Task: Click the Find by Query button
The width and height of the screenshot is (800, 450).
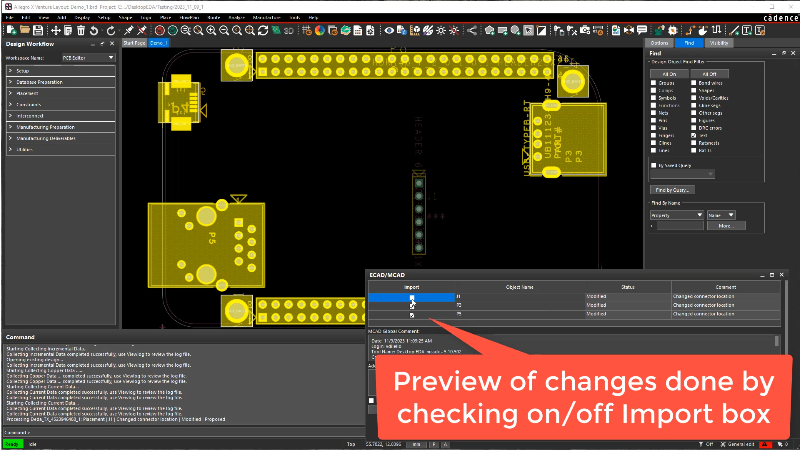Action: click(x=674, y=189)
